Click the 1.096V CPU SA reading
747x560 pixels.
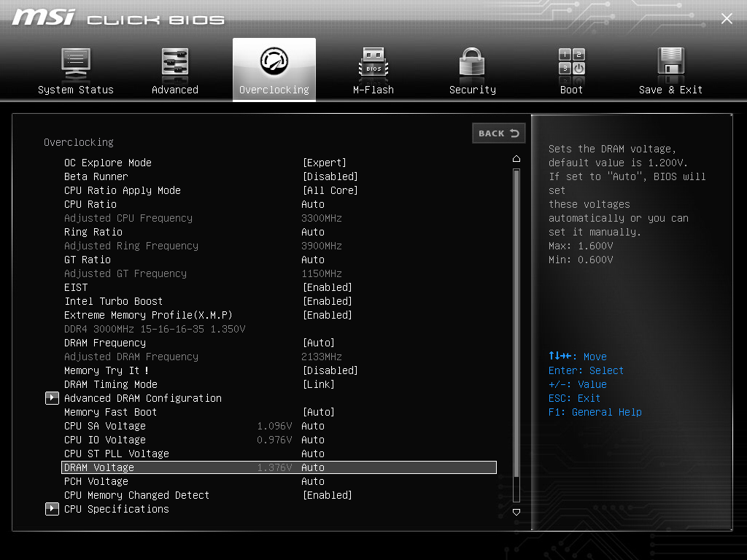[274, 426]
